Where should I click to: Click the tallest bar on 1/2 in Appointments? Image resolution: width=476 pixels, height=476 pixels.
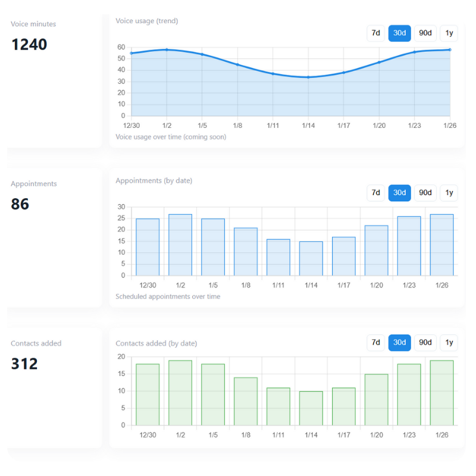tap(180, 244)
